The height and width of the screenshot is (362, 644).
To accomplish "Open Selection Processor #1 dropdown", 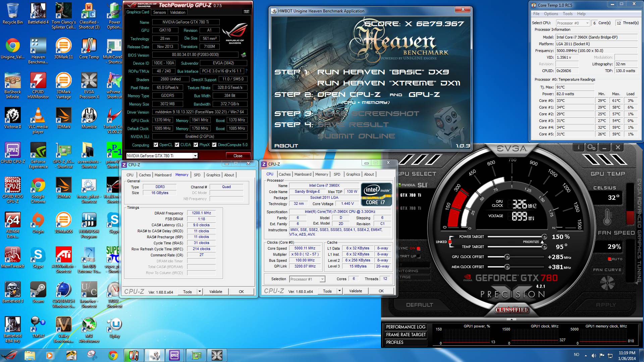I will pyautogui.click(x=307, y=279).
